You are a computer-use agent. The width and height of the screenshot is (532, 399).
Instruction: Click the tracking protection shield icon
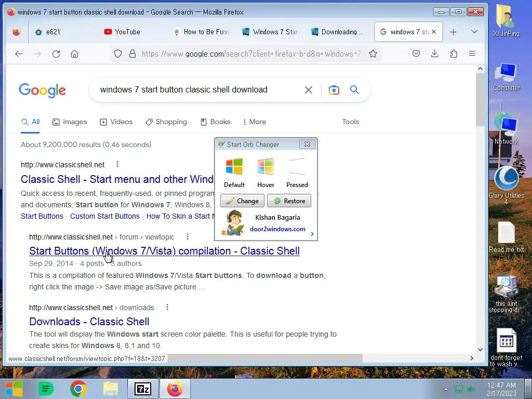pyautogui.click(x=118, y=54)
